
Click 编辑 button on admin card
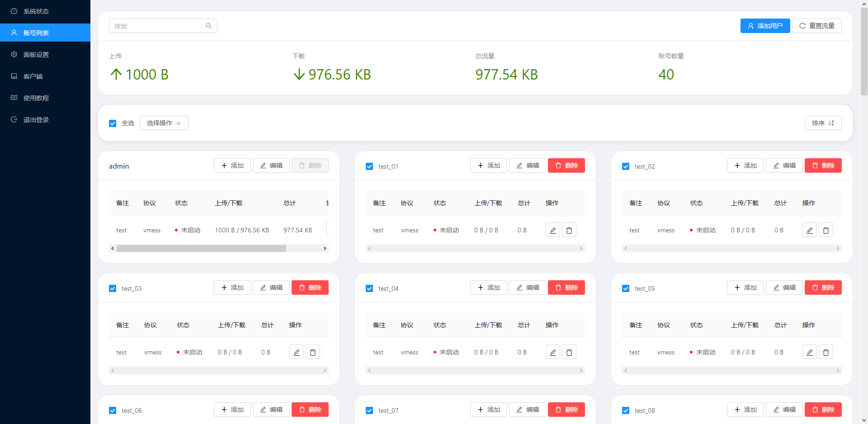pos(271,165)
